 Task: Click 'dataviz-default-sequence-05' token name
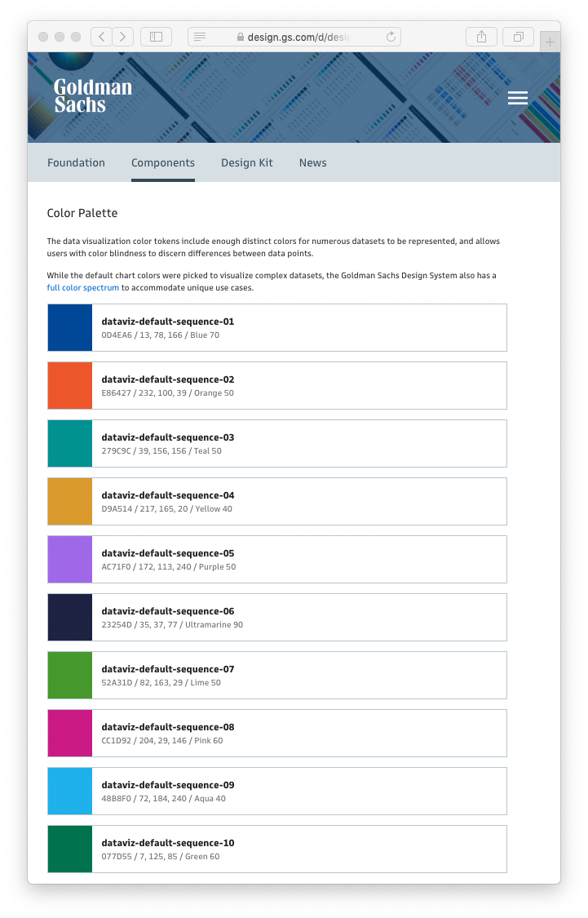(x=168, y=553)
